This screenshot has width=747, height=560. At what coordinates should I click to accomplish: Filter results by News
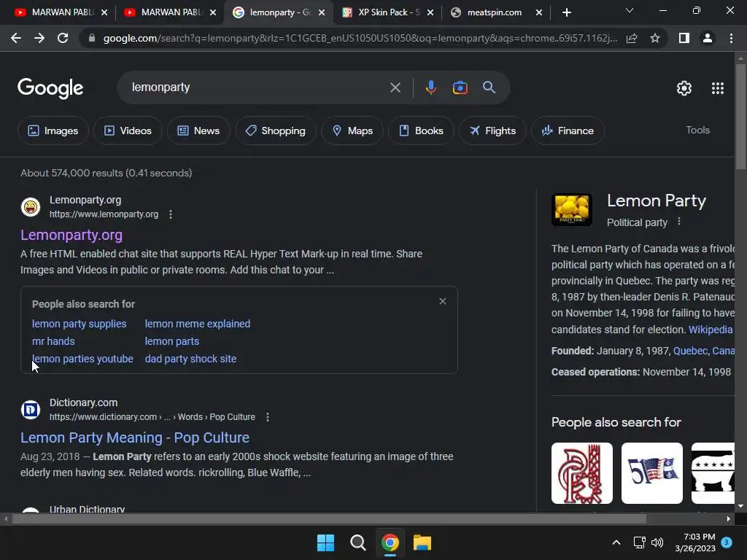[198, 131]
